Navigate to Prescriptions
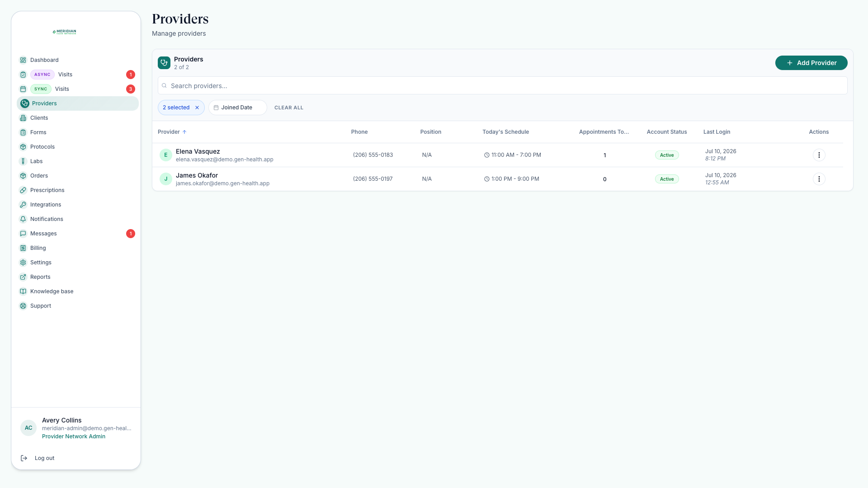Image resolution: width=868 pixels, height=488 pixels. click(77, 190)
